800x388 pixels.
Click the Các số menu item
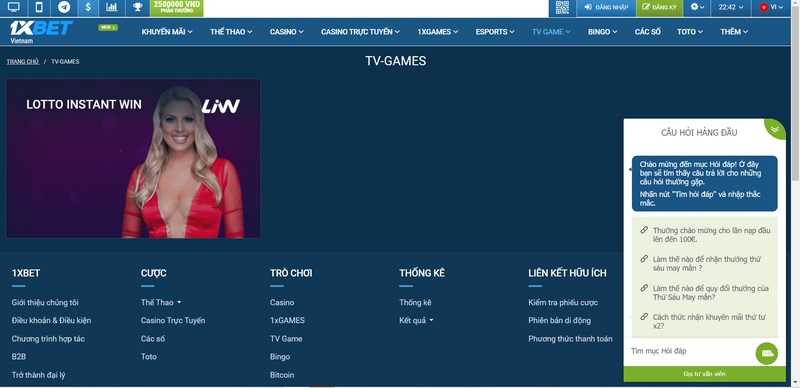(x=647, y=32)
